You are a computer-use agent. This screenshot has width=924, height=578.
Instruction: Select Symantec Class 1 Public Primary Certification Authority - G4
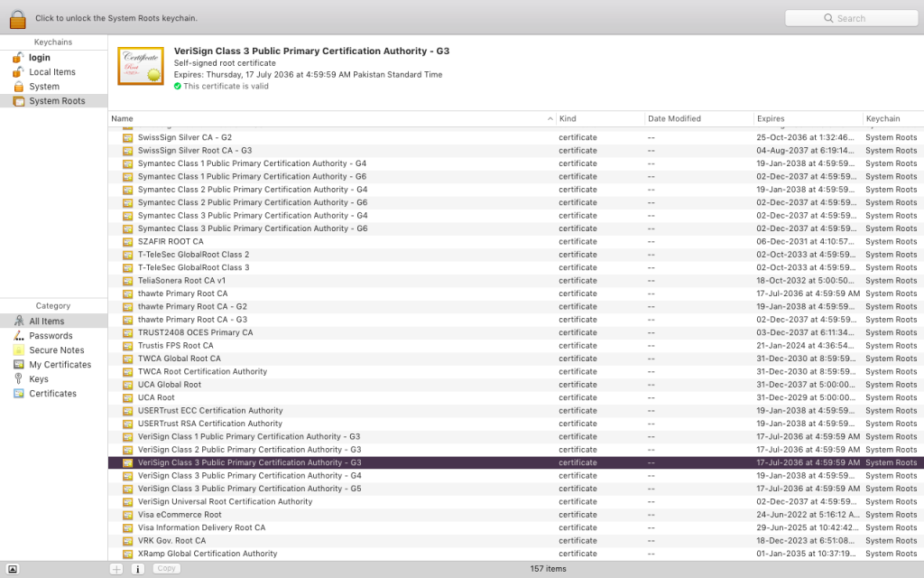coord(516,163)
